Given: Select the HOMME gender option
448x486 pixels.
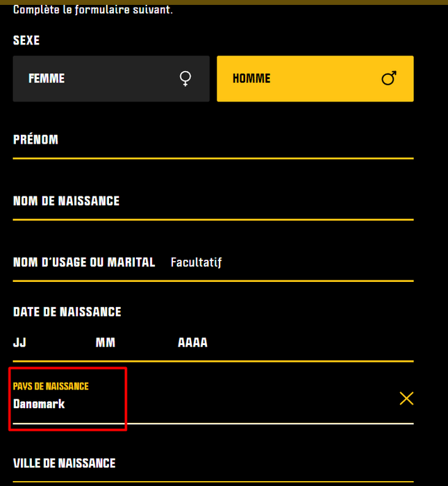Looking at the screenshot, I should [x=315, y=79].
